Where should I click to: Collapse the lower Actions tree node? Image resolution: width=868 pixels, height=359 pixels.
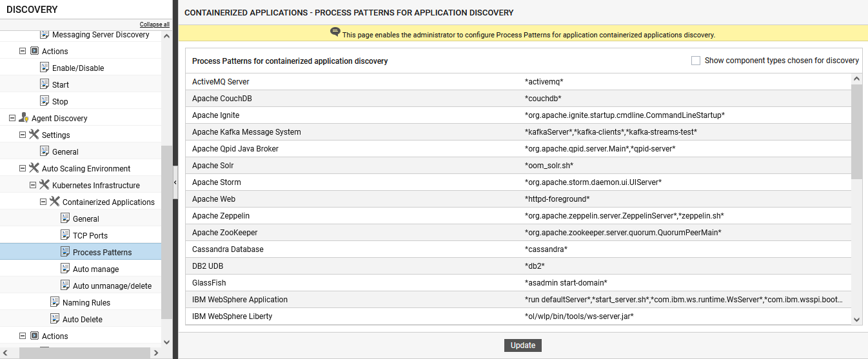click(x=23, y=336)
